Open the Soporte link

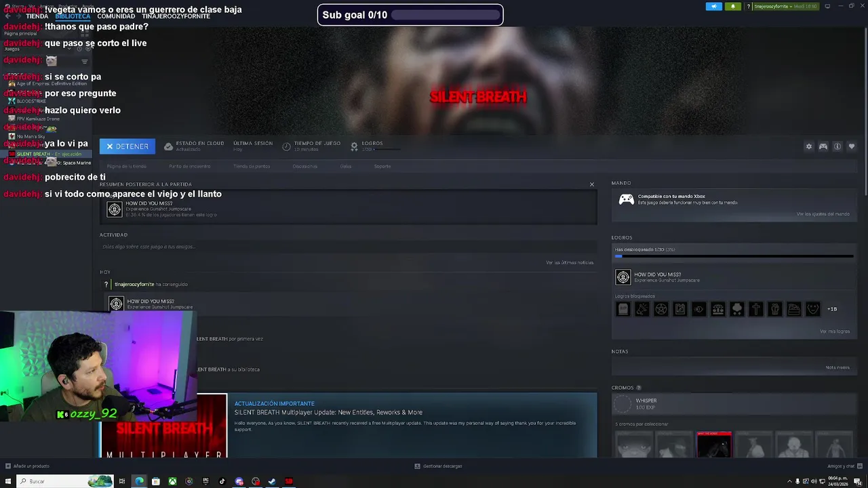pyautogui.click(x=382, y=166)
